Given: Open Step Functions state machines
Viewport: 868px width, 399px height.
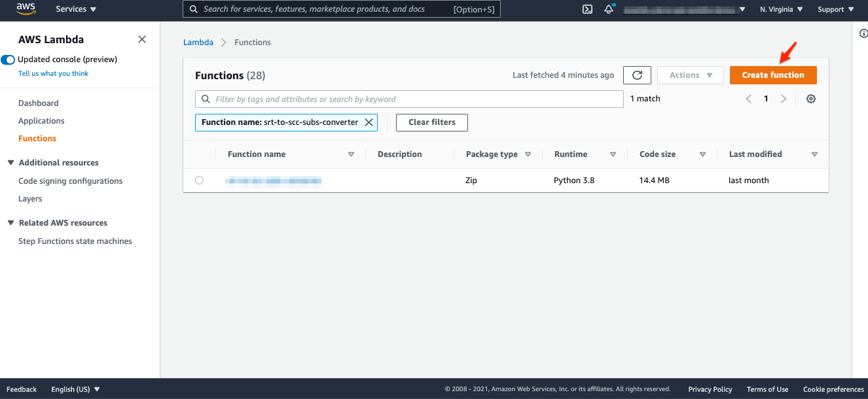Looking at the screenshot, I should [x=75, y=241].
